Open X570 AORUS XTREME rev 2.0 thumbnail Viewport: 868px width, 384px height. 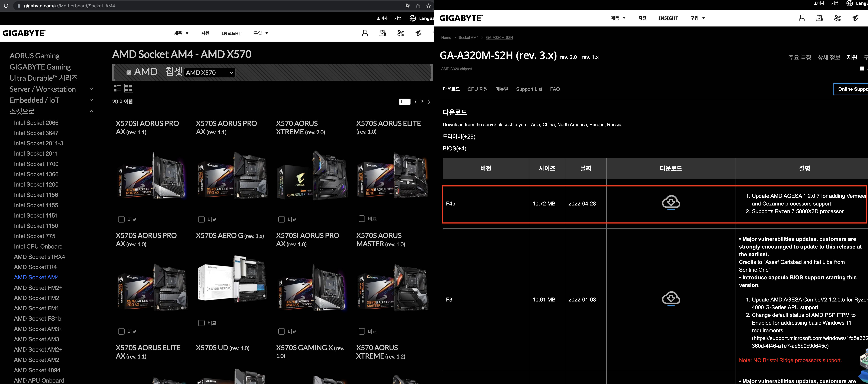click(312, 175)
